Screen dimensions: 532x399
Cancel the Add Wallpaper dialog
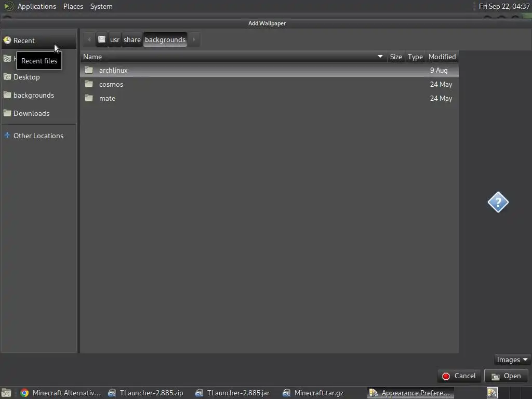point(459,376)
